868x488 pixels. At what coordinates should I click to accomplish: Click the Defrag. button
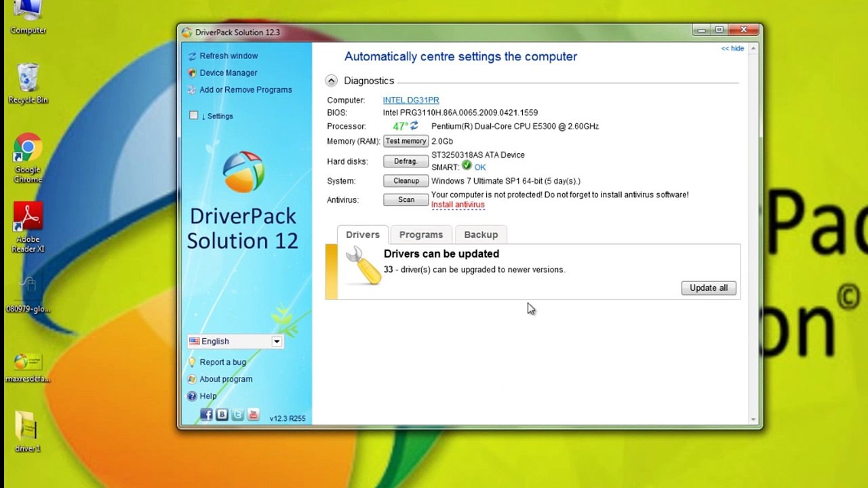click(x=406, y=161)
